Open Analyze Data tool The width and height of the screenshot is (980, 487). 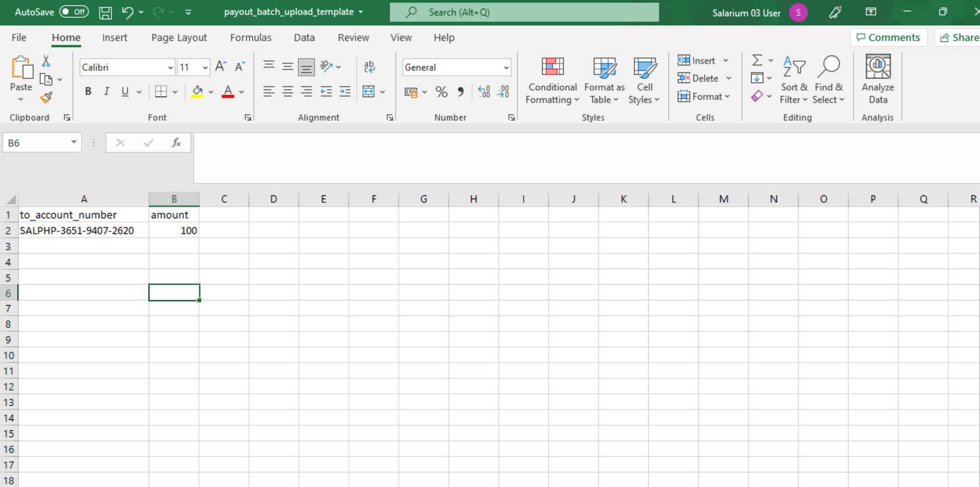(878, 80)
